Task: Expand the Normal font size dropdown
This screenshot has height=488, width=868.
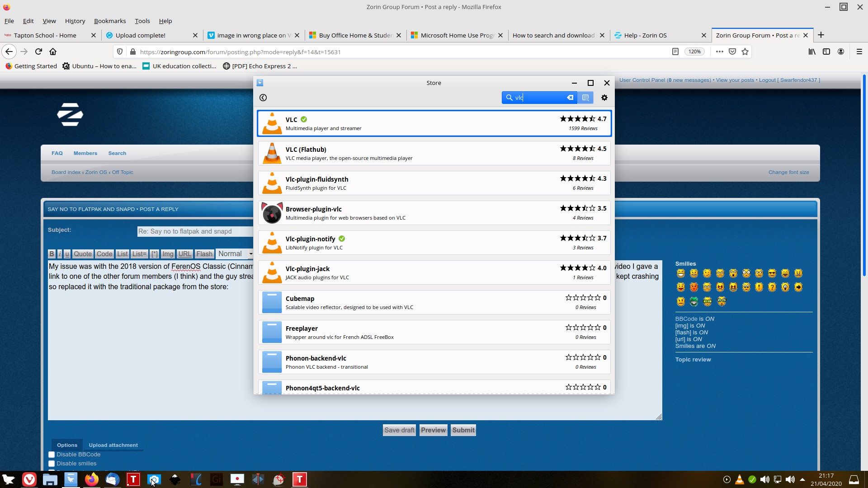Action: [x=235, y=254]
